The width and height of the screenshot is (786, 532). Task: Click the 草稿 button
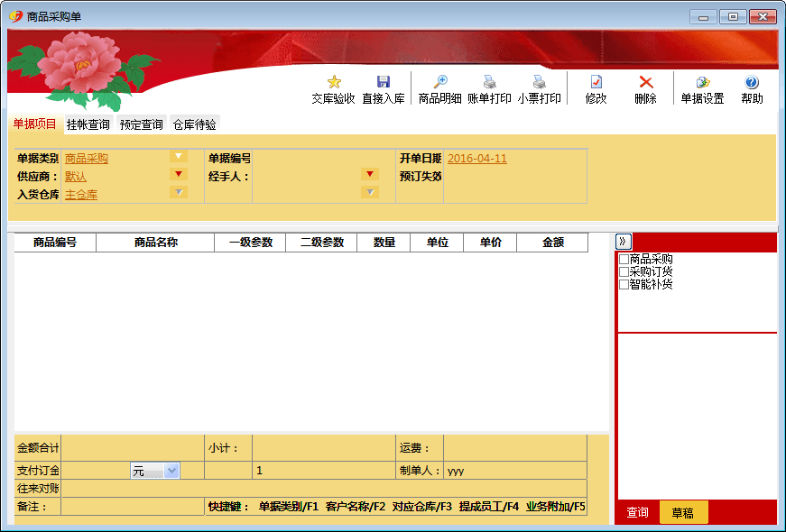point(683,512)
